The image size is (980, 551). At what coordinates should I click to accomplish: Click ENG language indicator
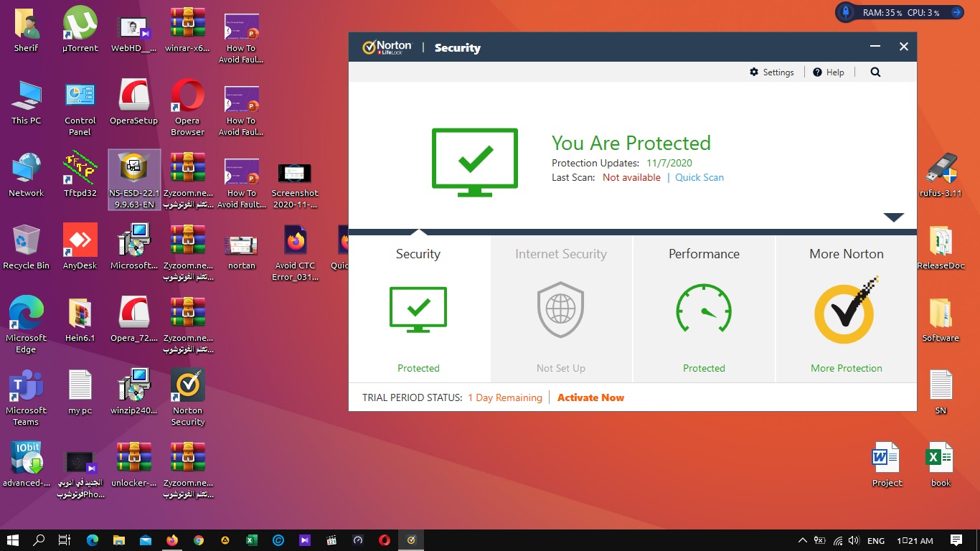(876, 541)
